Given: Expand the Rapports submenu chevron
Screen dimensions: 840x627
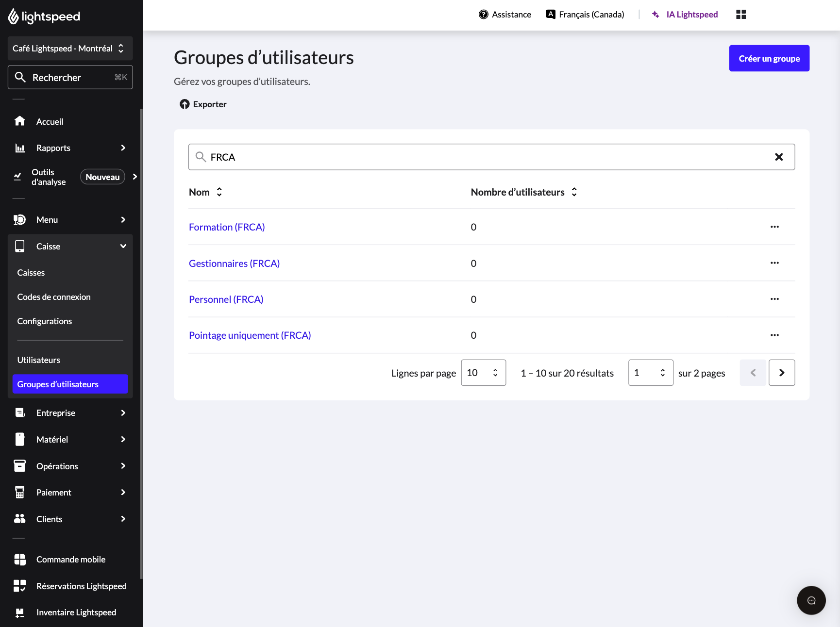Looking at the screenshot, I should 123,148.
